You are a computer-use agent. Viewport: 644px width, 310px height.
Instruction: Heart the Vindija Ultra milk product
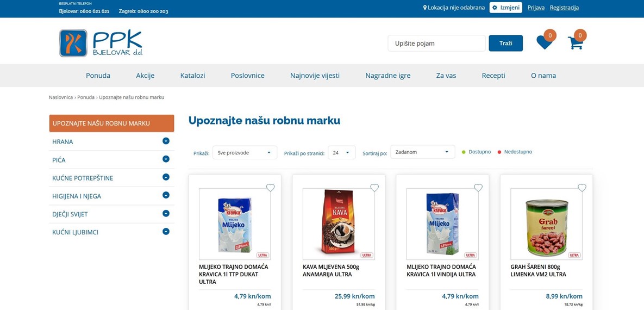click(x=478, y=188)
